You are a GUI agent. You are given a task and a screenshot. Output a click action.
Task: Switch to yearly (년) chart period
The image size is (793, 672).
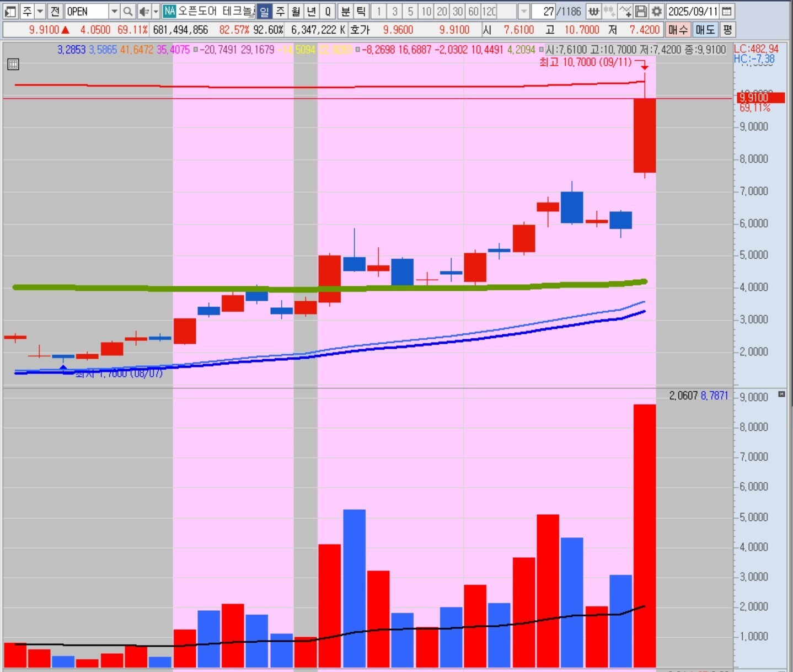[x=312, y=11]
